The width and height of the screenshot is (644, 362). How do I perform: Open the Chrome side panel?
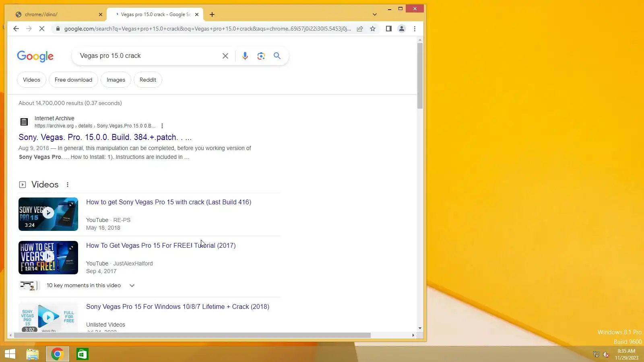click(x=388, y=29)
